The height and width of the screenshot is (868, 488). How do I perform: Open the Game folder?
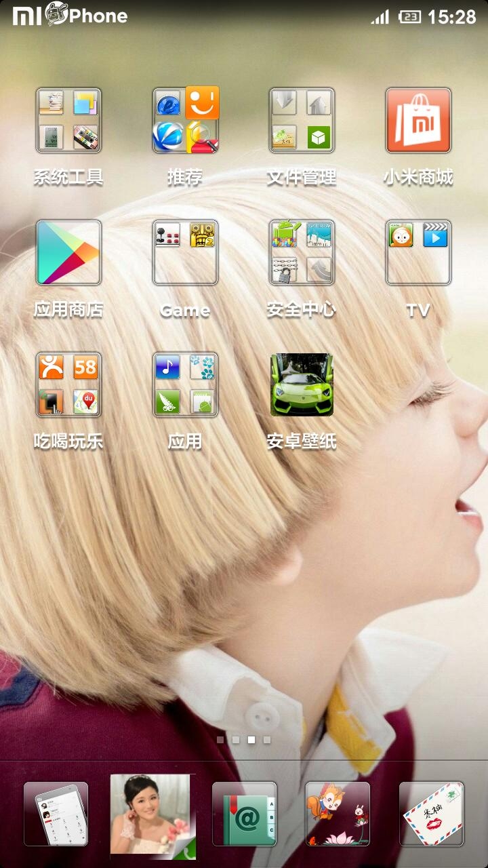[185, 252]
